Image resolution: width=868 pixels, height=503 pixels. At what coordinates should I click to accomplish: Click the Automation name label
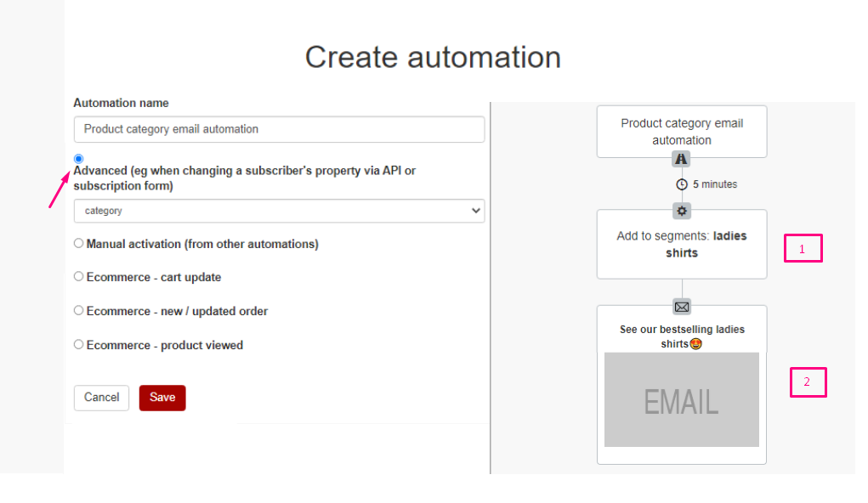click(x=122, y=103)
